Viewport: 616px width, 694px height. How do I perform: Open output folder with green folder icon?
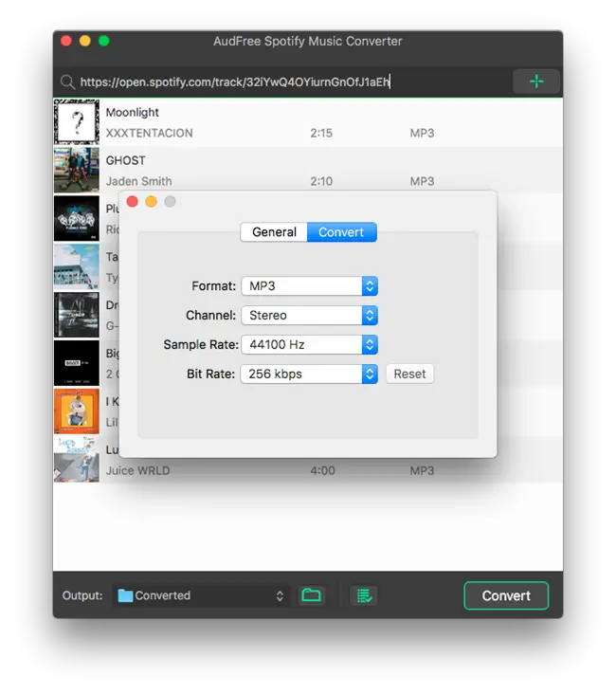tap(311, 595)
